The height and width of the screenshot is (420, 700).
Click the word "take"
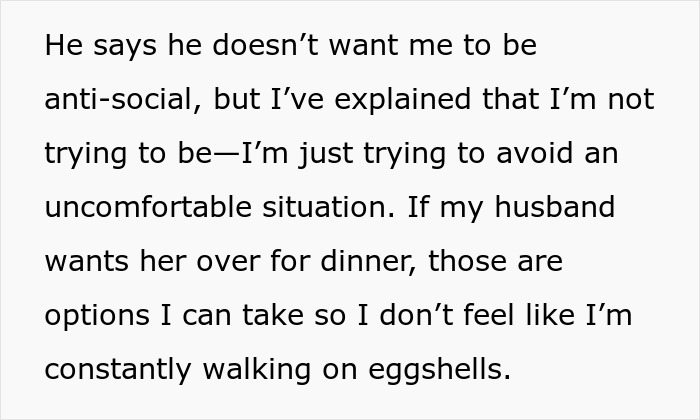click(273, 316)
